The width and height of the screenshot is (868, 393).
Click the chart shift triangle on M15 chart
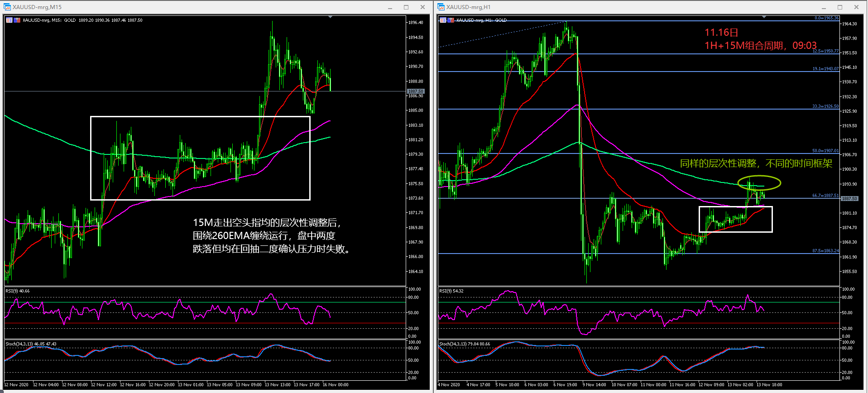pyautogui.click(x=331, y=17)
